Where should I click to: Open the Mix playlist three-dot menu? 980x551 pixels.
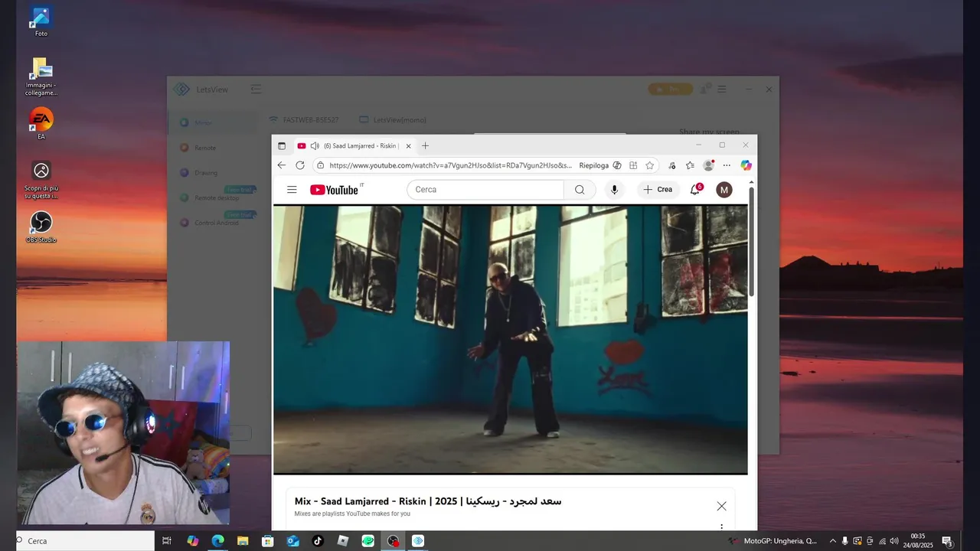721,527
